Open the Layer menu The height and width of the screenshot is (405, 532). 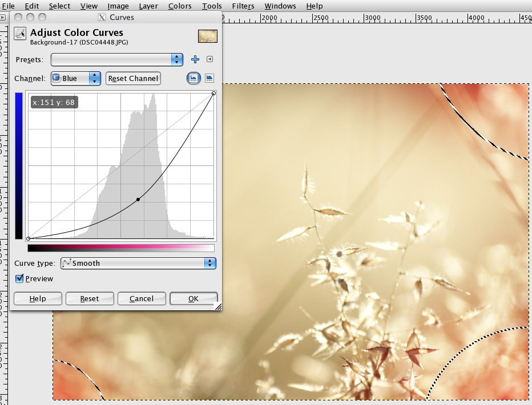click(x=148, y=6)
